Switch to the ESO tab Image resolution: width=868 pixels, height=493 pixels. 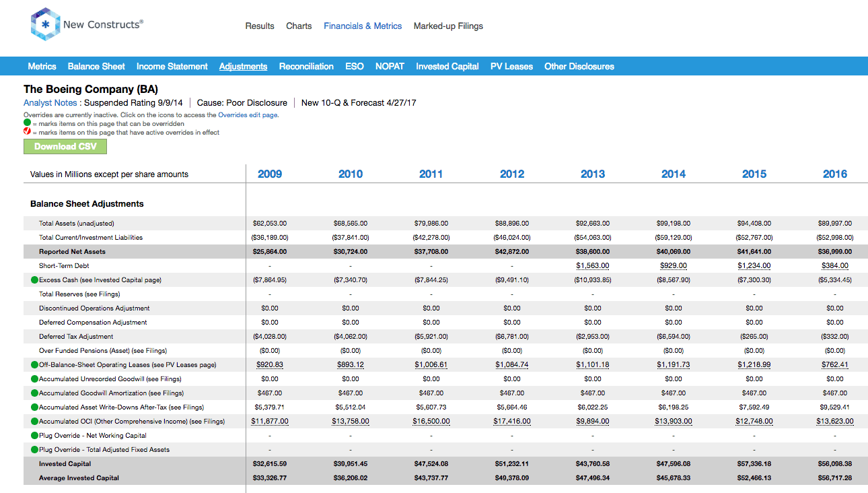[355, 66]
